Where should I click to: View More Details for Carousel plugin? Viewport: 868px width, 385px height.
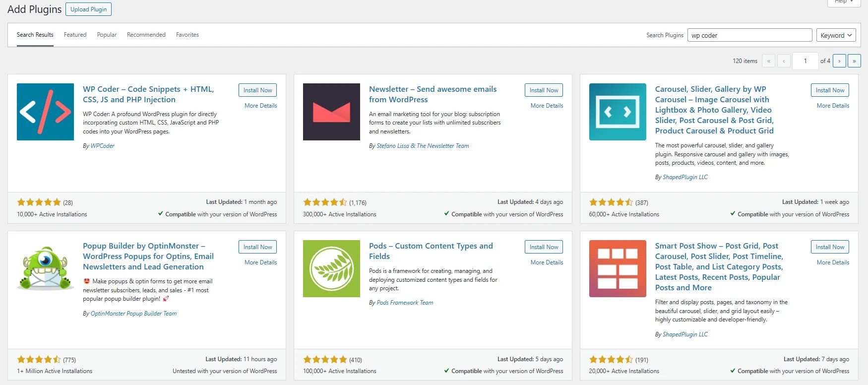(833, 106)
